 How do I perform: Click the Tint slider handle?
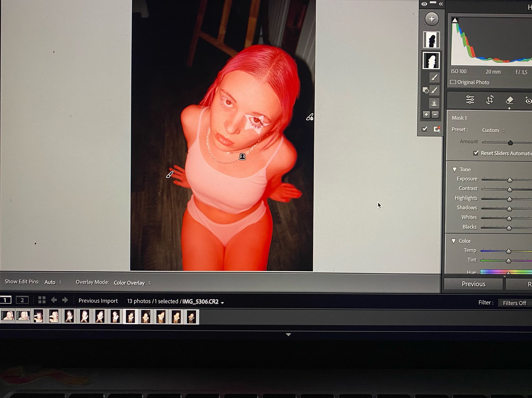(x=508, y=261)
